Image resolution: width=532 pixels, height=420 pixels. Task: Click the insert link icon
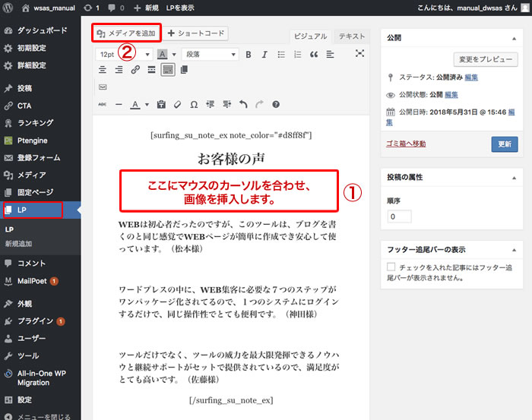135,70
